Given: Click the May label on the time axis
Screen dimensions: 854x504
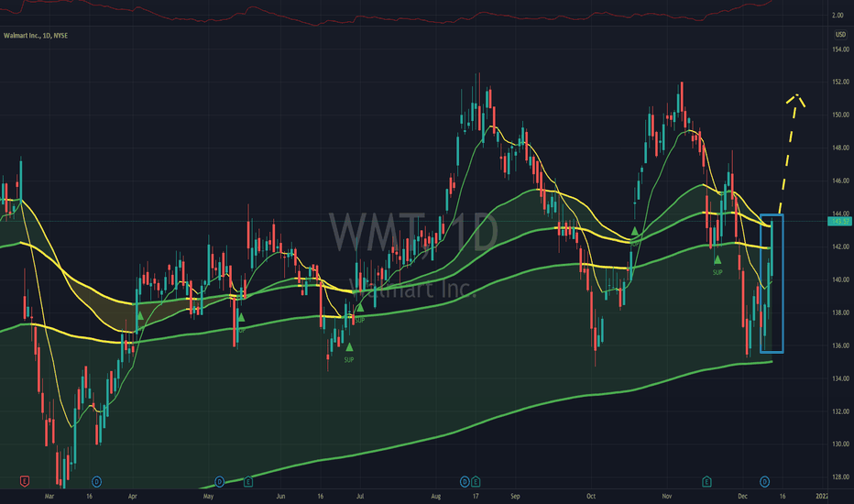Looking at the screenshot, I should tap(208, 497).
